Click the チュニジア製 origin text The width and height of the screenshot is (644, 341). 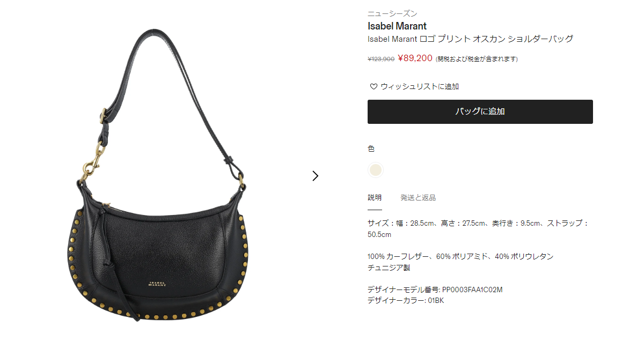pyautogui.click(x=389, y=267)
